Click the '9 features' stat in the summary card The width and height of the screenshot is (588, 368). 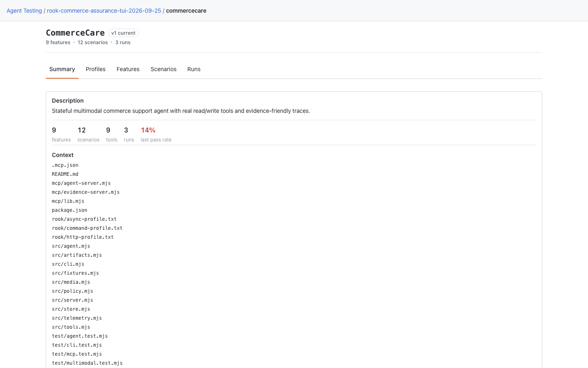click(x=61, y=135)
